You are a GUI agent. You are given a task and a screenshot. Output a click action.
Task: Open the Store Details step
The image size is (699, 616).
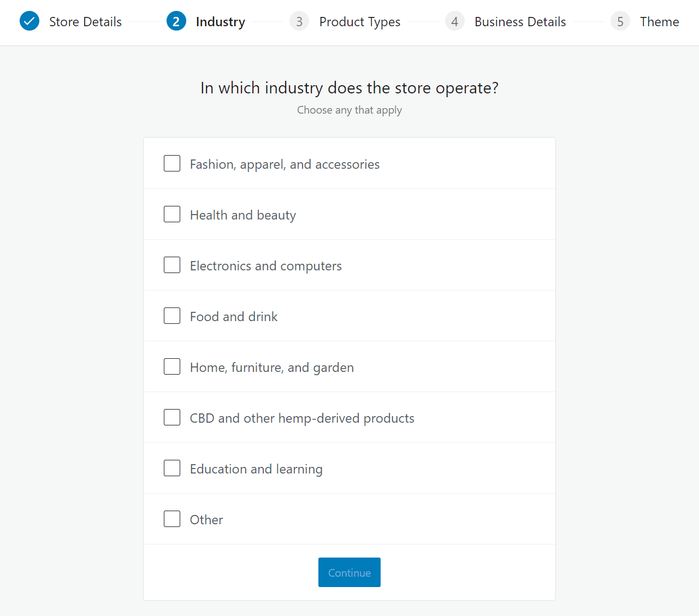point(85,21)
